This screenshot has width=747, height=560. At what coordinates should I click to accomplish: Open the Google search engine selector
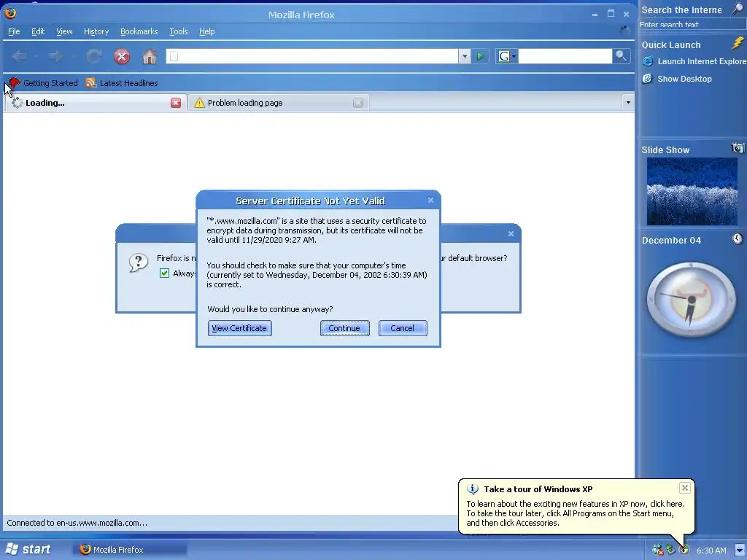[x=507, y=57]
